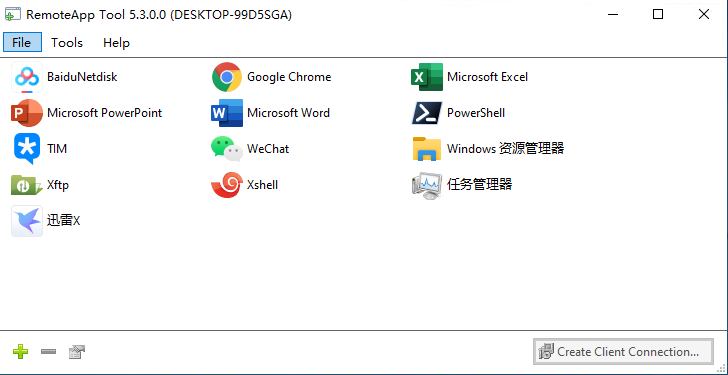This screenshot has height=375, width=728.
Task: Click the 任务管理器 label text
Action: pos(480,185)
